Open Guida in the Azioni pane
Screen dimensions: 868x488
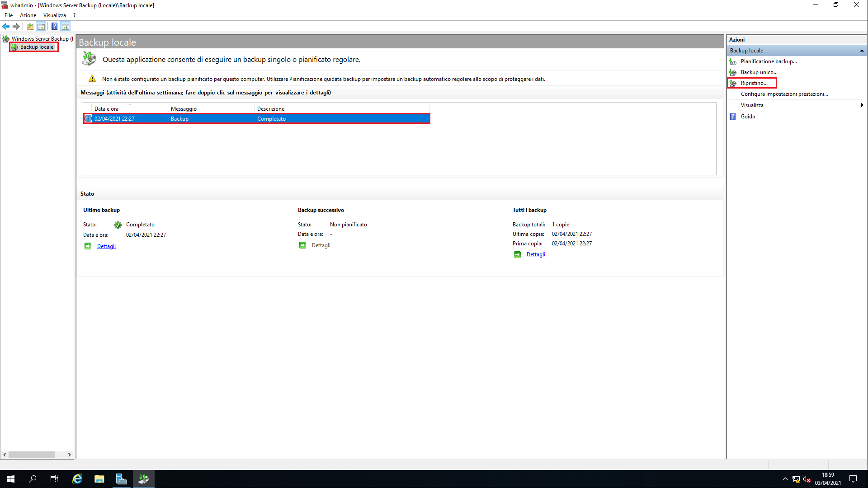(x=748, y=117)
